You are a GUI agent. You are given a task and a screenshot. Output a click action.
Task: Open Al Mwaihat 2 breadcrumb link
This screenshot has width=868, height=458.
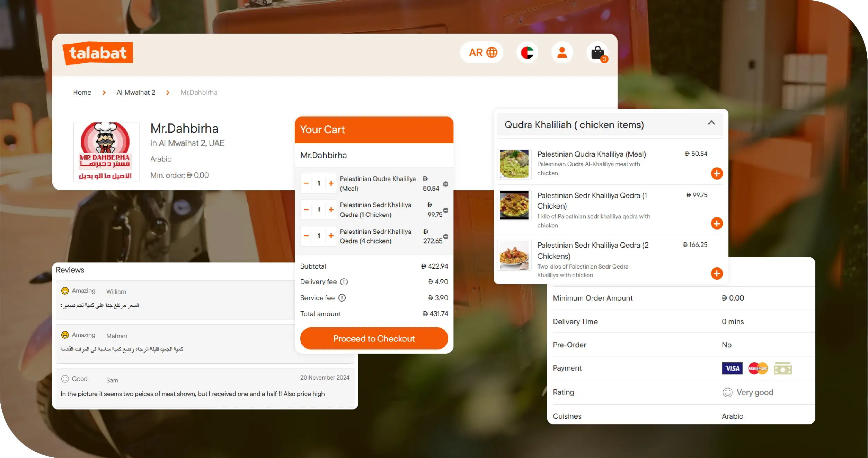pos(135,92)
